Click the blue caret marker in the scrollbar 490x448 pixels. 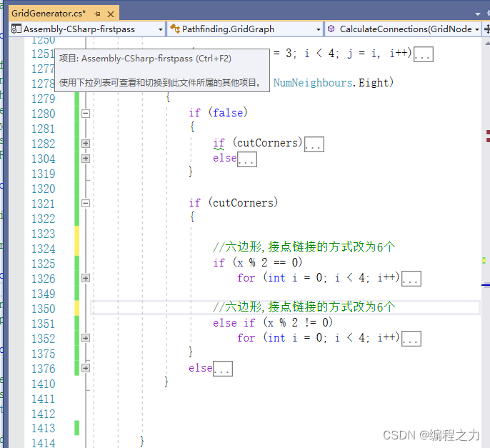click(486, 285)
